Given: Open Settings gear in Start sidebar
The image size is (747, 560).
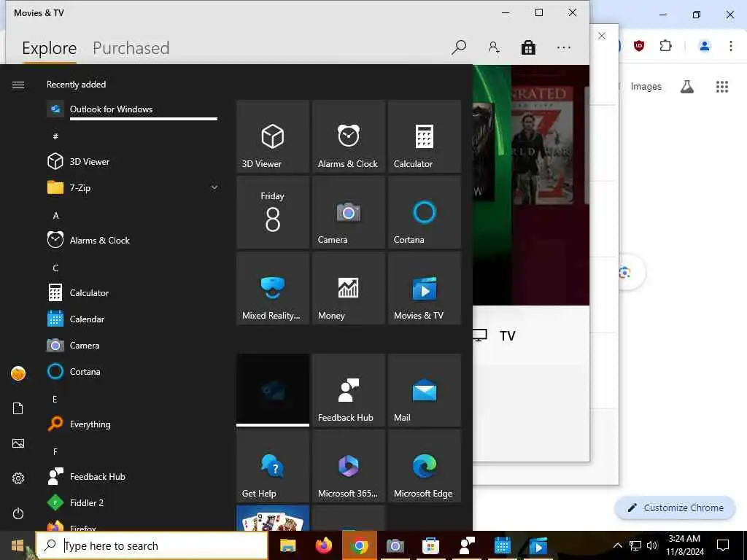Looking at the screenshot, I should 18,478.
